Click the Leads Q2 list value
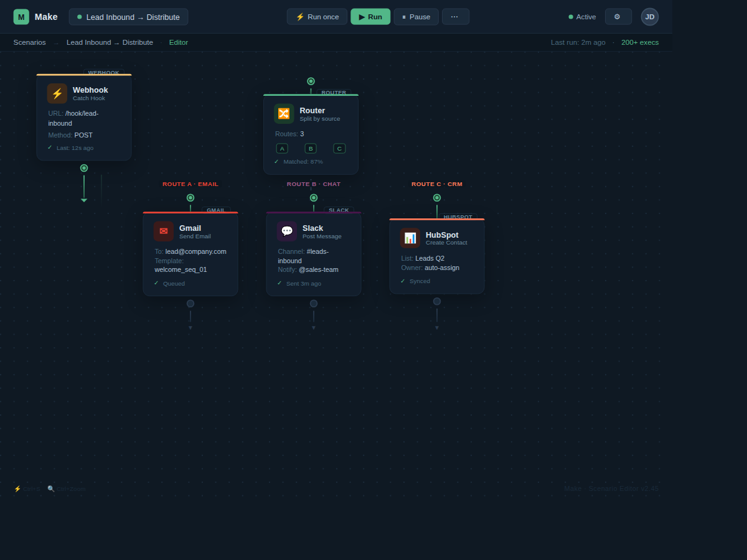The width and height of the screenshot is (747, 560). pyautogui.click(x=430, y=258)
